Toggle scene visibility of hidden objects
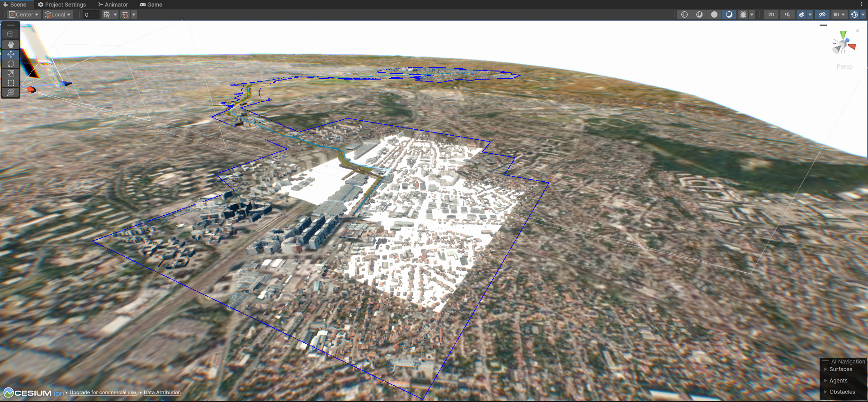Image resolution: width=868 pixels, height=402 pixels. [x=822, y=14]
